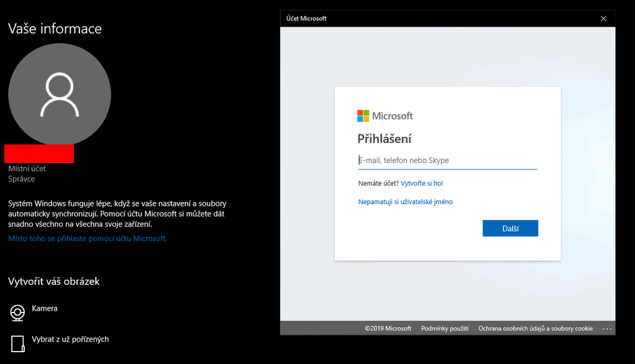The image size is (635, 364).
Task: Click the Microsoft logo in sign-in card
Action: pos(384,116)
